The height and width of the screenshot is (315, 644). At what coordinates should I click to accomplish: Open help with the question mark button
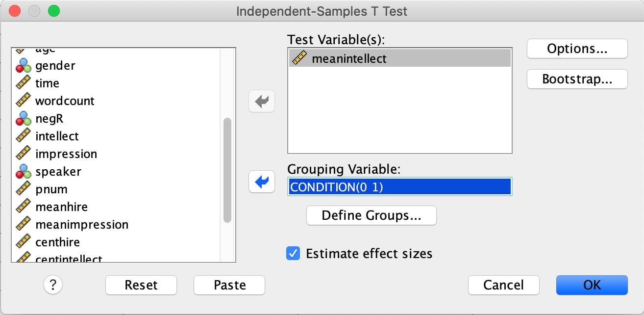coord(53,284)
